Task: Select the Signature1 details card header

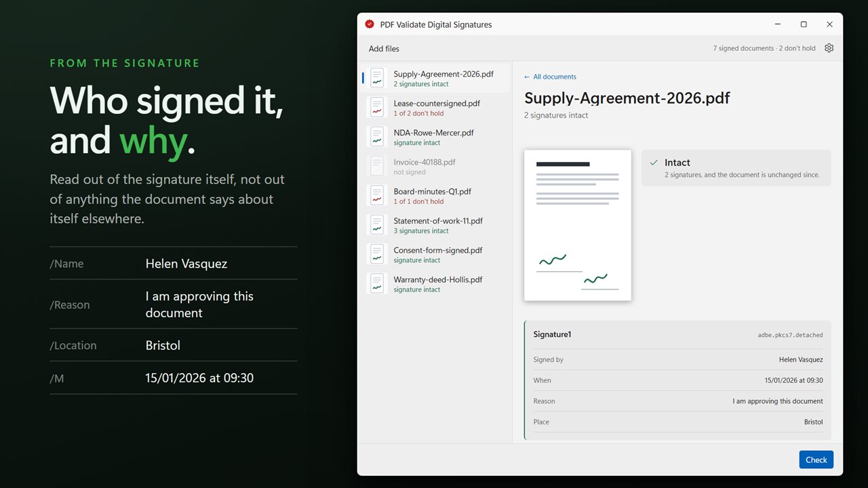Action: 678,335
